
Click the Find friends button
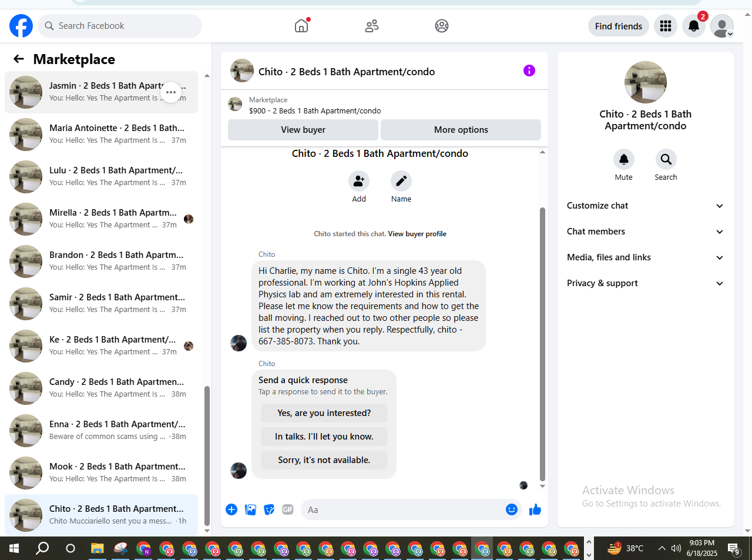click(x=619, y=26)
